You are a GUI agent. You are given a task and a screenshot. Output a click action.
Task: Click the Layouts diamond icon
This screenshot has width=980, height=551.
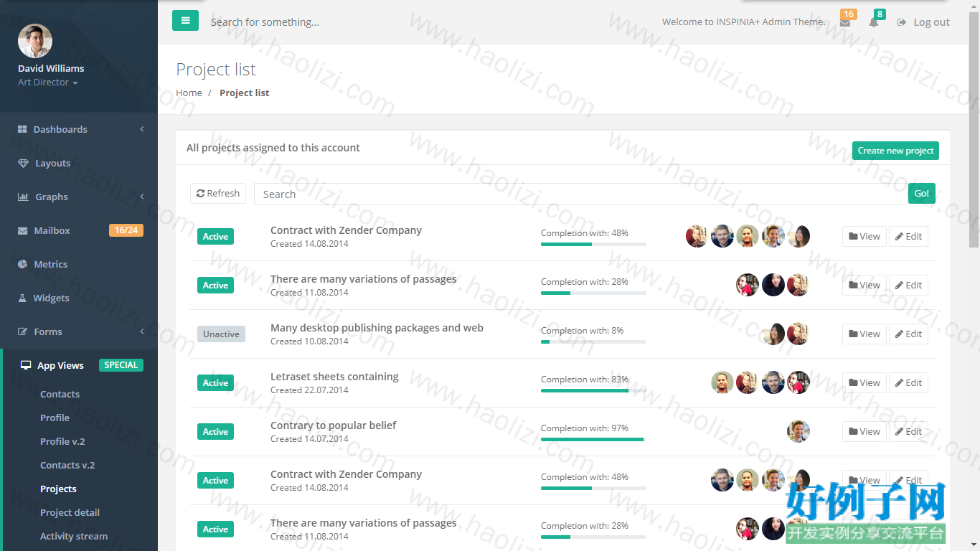click(23, 163)
